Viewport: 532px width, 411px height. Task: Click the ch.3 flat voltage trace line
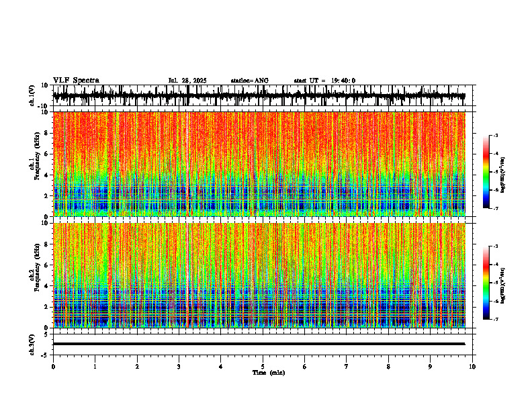click(259, 344)
